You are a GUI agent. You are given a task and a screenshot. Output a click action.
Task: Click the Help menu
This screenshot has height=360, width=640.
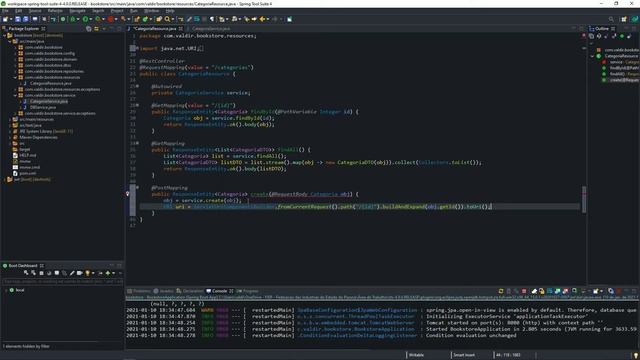tap(170, 11)
